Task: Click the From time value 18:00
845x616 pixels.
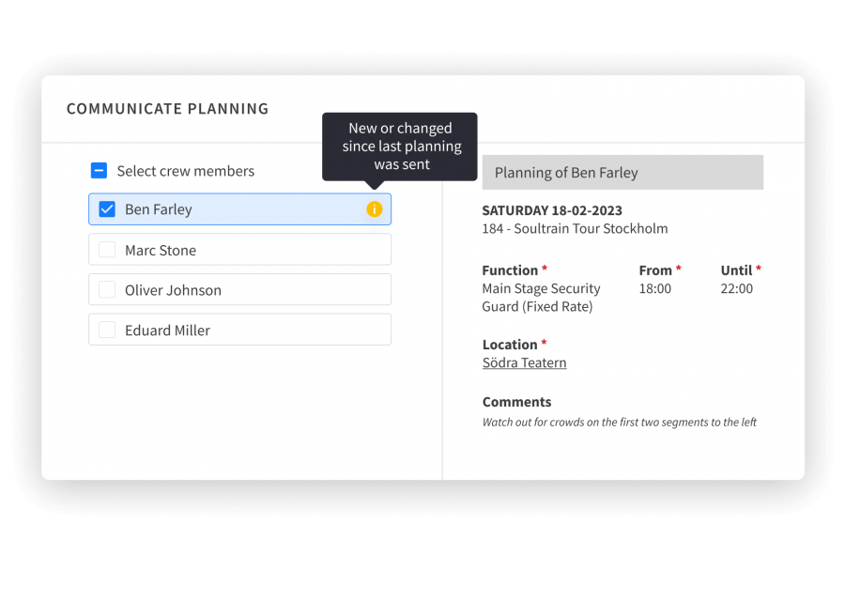Action: (x=654, y=288)
